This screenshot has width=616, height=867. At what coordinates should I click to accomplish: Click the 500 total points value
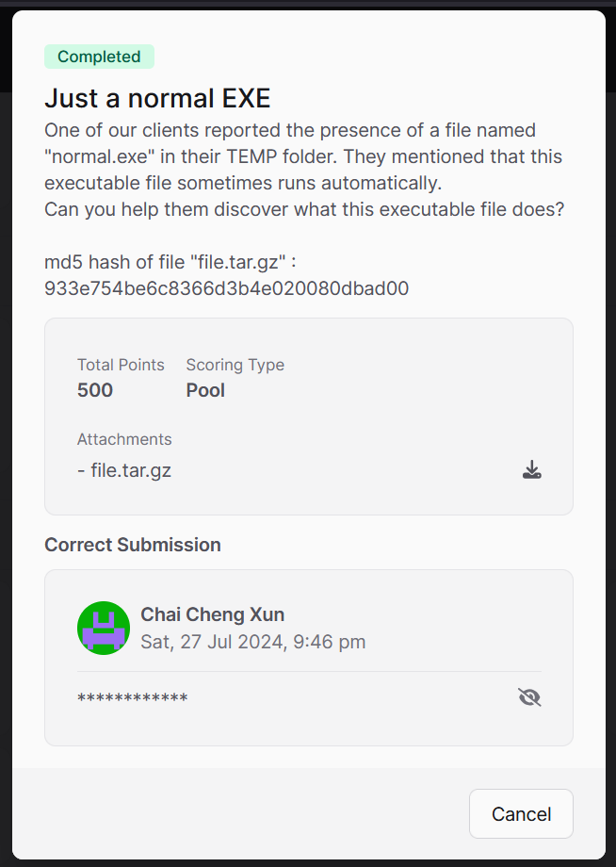95,390
